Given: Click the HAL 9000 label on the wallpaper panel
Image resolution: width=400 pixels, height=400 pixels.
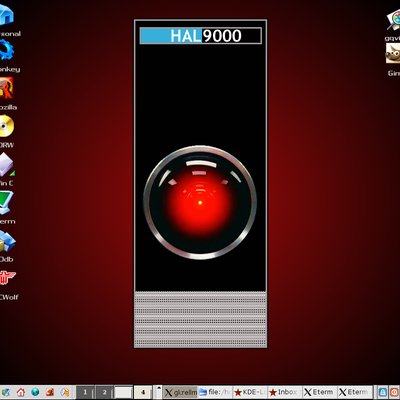Looking at the screenshot, I should click(x=201, y=36).
